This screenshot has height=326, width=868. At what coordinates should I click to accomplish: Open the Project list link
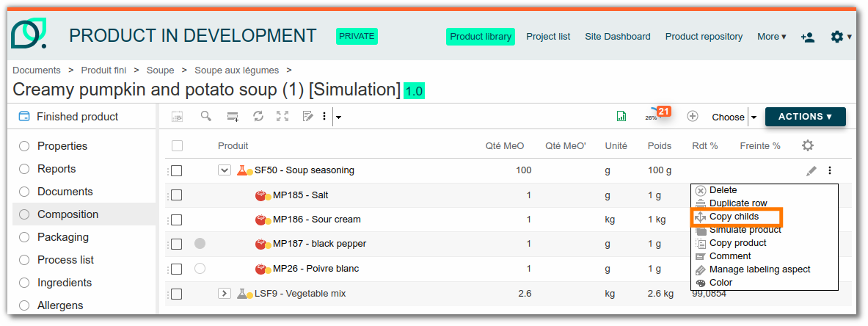click(x=548, y=37)
